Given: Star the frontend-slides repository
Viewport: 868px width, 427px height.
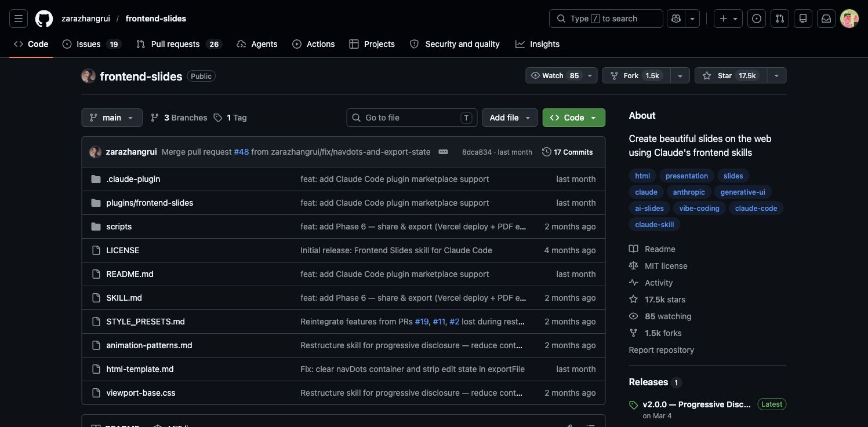Looking at the screenshot, I should [731, 76].
